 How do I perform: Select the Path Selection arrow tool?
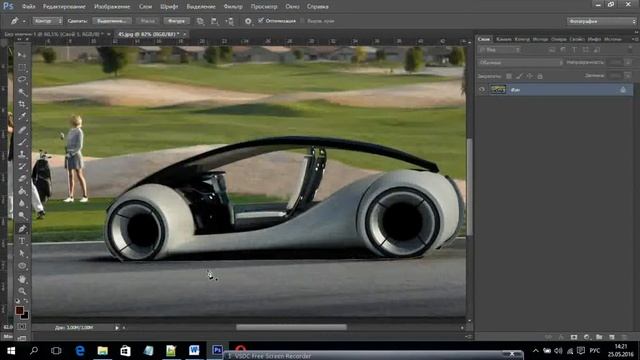[x=22, y=253]
